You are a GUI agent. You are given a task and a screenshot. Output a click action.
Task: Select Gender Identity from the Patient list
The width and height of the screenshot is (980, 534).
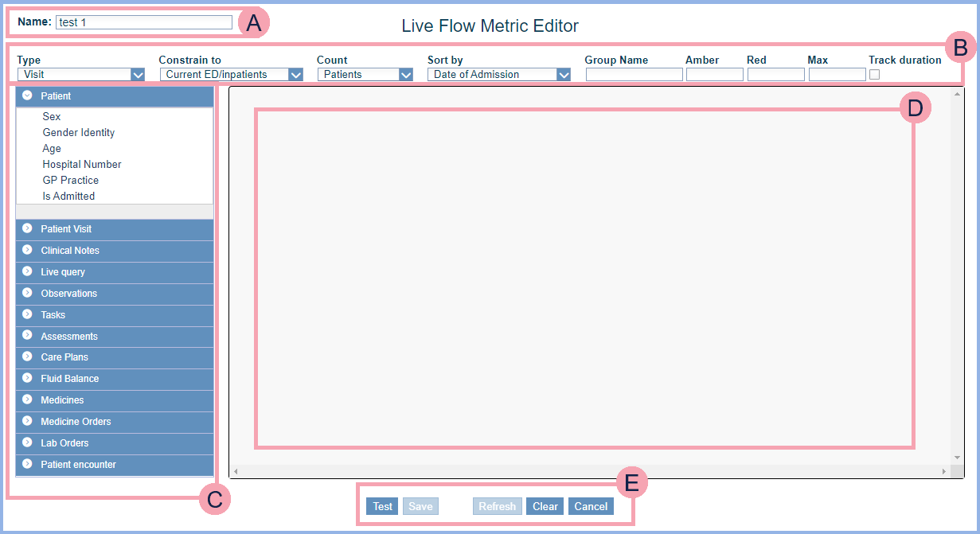pyautogui.click(x=79, y=133)
